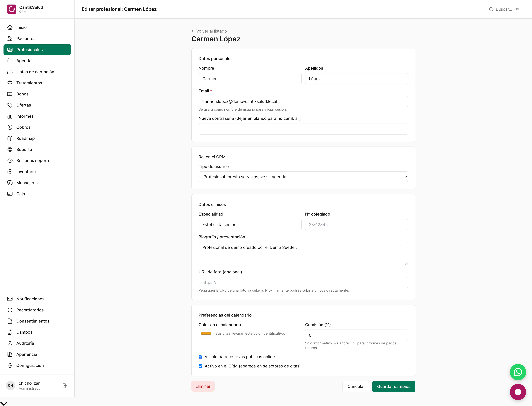This screenshot has width=532, height=406.
Task: Click the Tratamientos briefcase icon
Action: click(x=10, y=83)
